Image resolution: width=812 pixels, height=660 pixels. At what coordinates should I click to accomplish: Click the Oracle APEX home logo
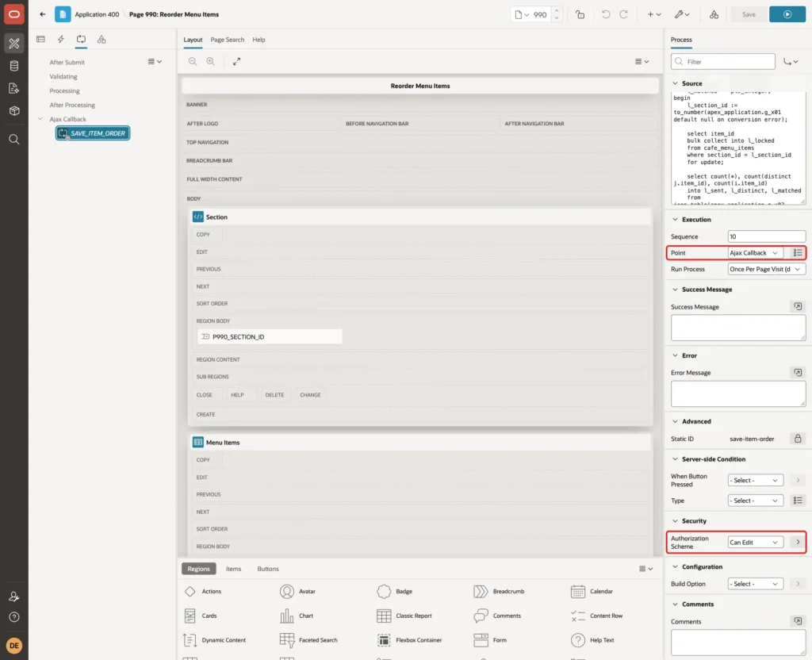(14, 14)
